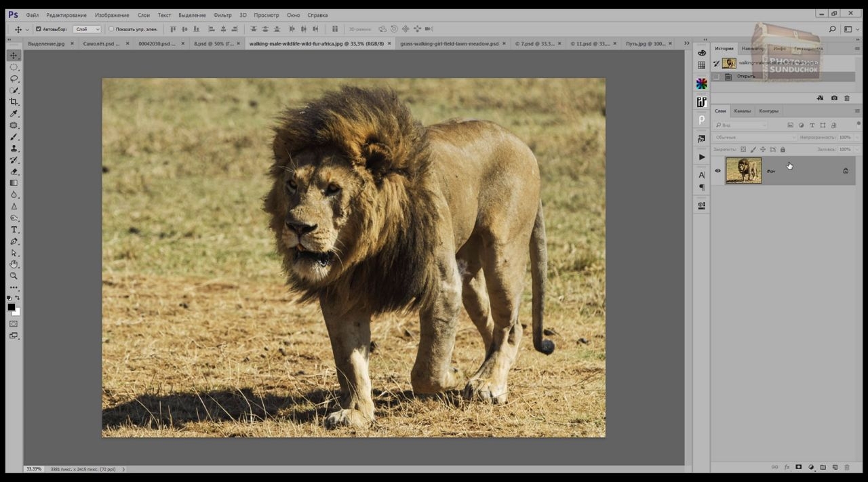Select the Zoom magnifier tool

[14, 276]
